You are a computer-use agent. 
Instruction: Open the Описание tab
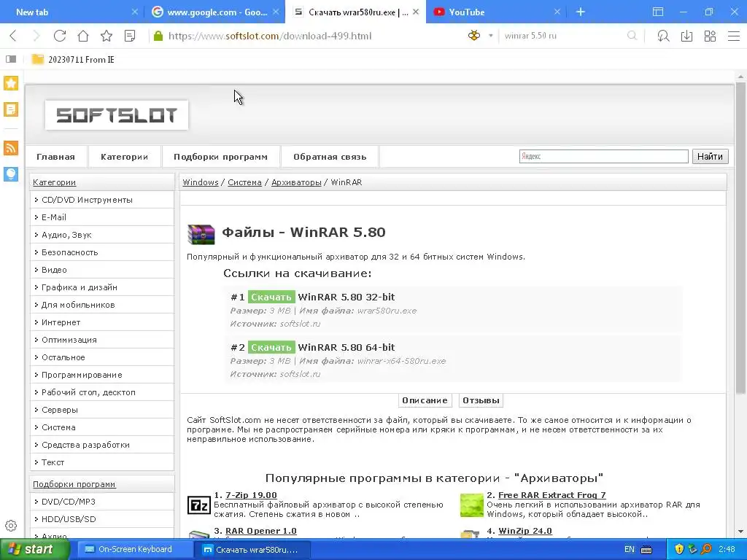pos(425,400)
